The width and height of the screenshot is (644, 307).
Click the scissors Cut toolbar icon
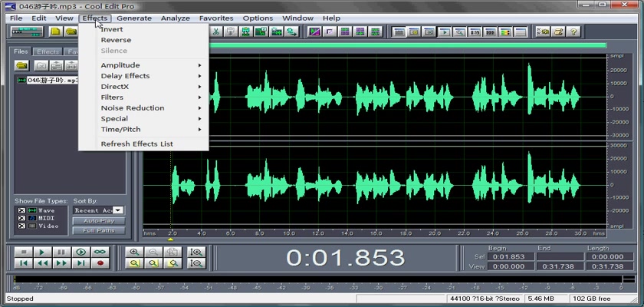click(x=216, y=31)
